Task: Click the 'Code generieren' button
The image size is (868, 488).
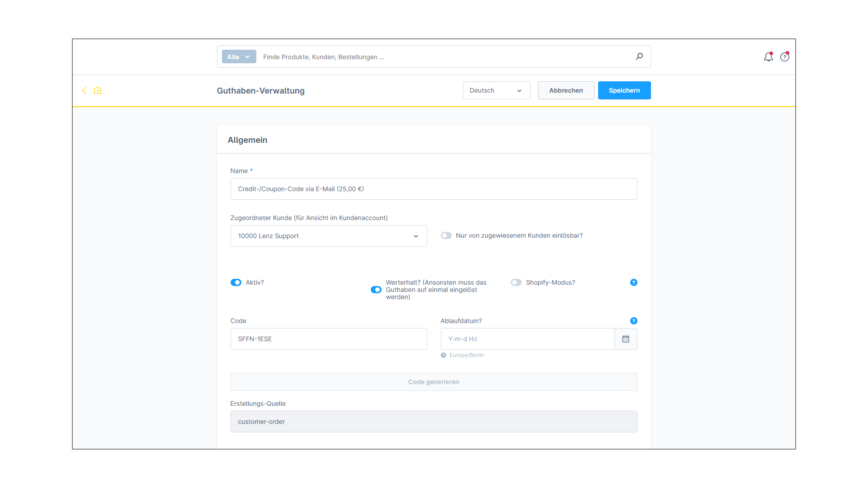Action: click(x=434, y=382)
